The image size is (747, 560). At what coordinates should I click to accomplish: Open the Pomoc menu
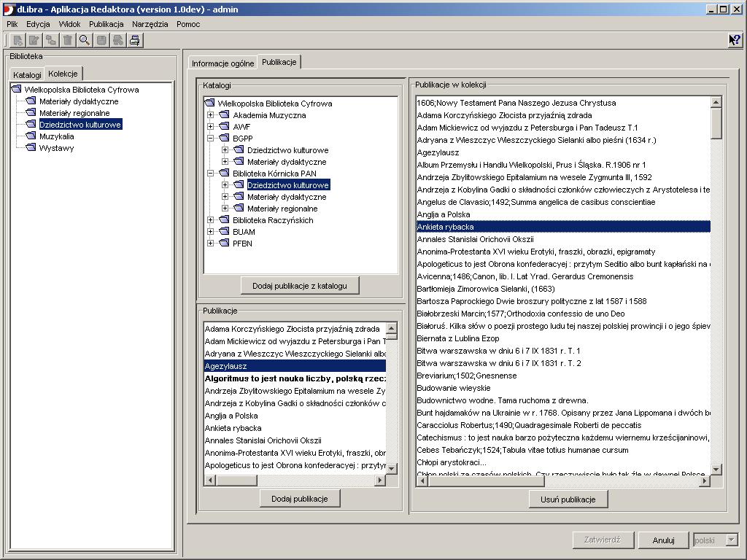pyautogui.click(x=188, y=24)
